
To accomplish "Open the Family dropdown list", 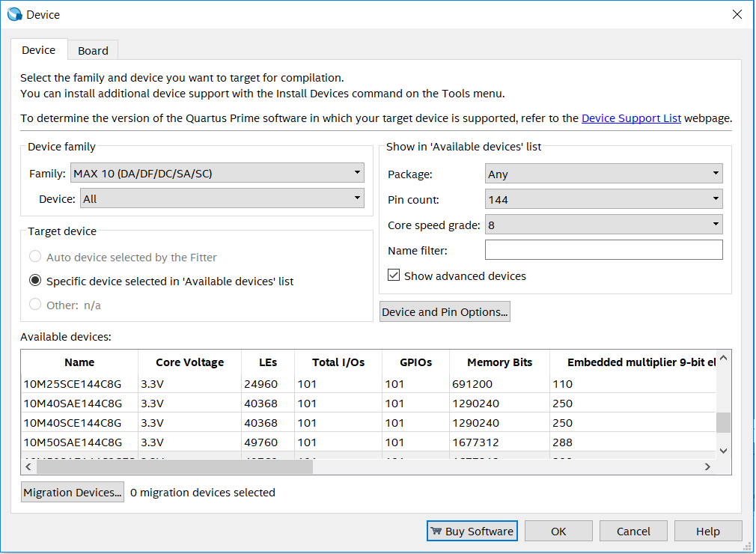I will coord(217,174).
